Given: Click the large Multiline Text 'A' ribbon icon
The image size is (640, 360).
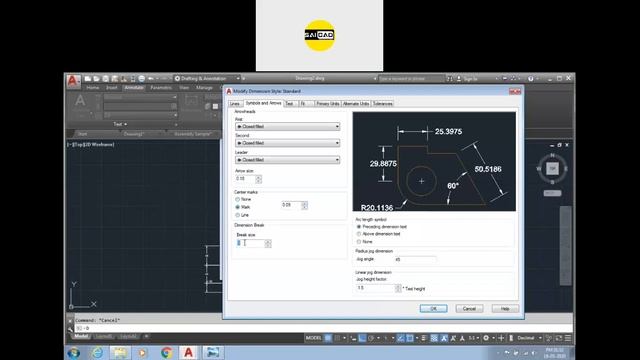Looking at the screenshot, I should point(80,100).
